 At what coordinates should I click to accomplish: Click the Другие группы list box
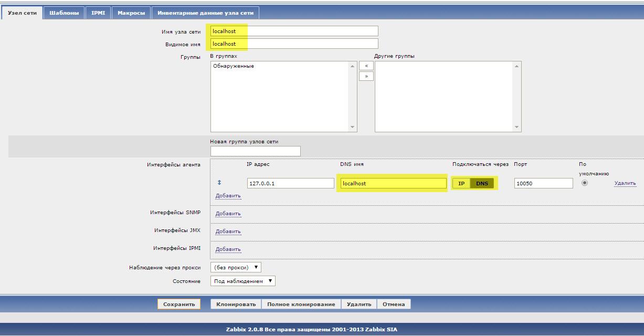(x=448, y=97)
